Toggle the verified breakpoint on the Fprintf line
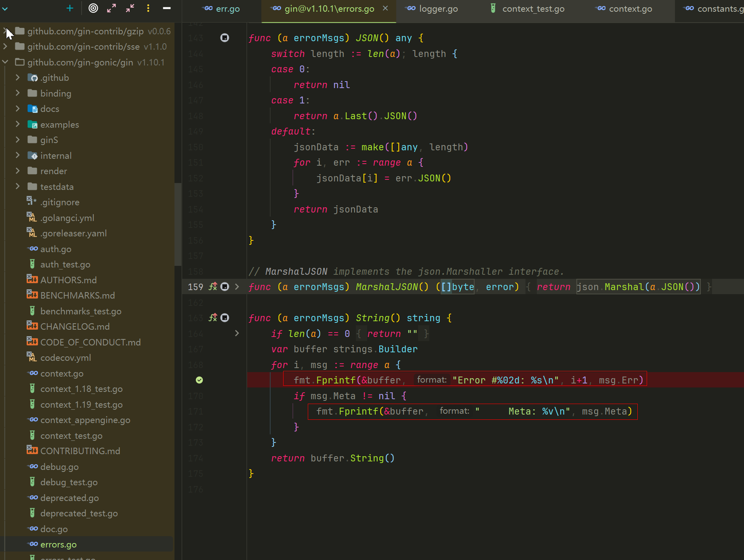This screenshot has height=560, width=744. click(x=199, y=380)
